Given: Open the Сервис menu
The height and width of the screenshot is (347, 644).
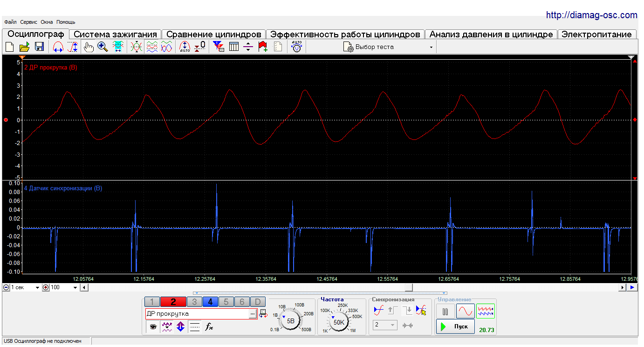Looking at the screenshot, I should point(29,22).
